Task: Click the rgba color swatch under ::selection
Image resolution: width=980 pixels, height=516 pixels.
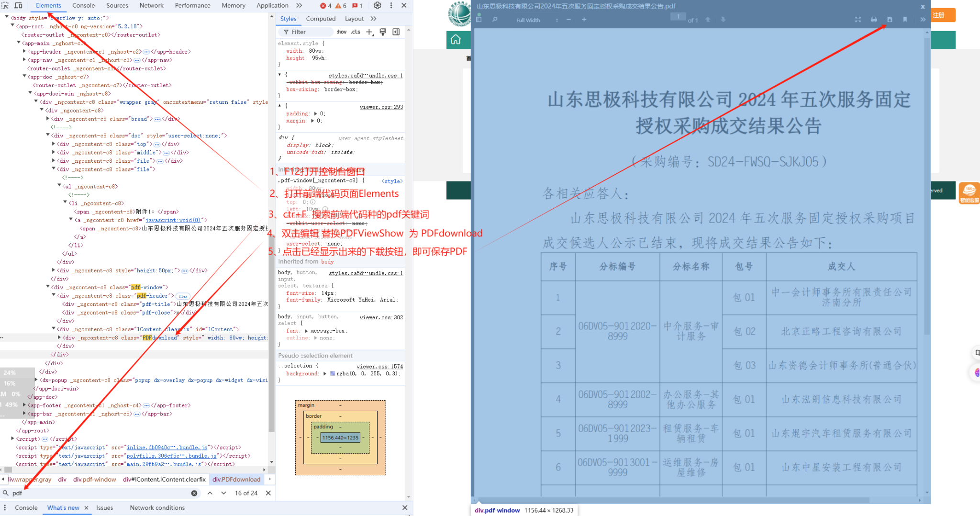Action: tap(332, 373)
